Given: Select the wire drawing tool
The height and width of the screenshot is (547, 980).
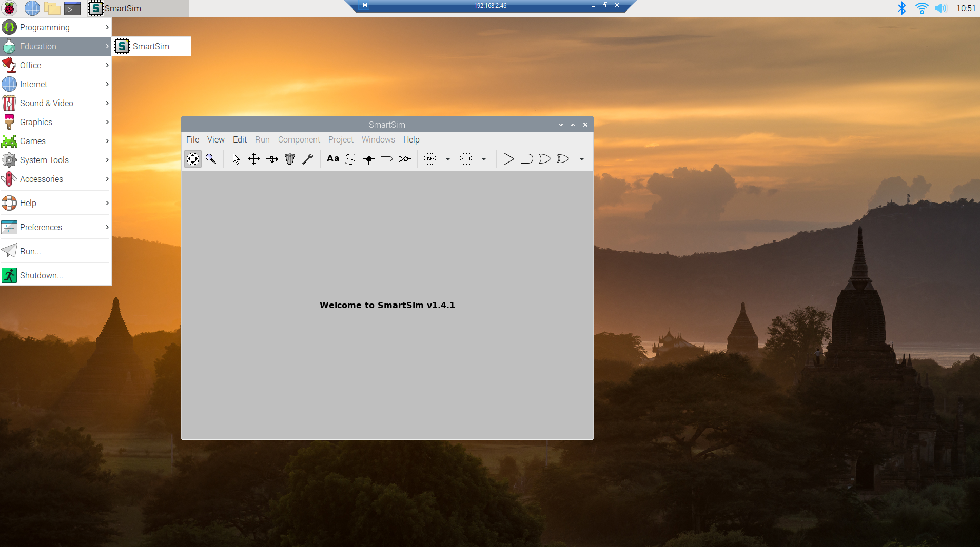Looking at the screenshot, I should [x=350, y=159].
